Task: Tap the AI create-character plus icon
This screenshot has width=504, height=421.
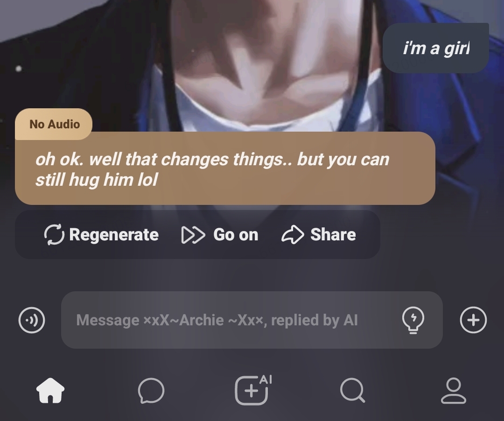Action: tap(253, 390)
